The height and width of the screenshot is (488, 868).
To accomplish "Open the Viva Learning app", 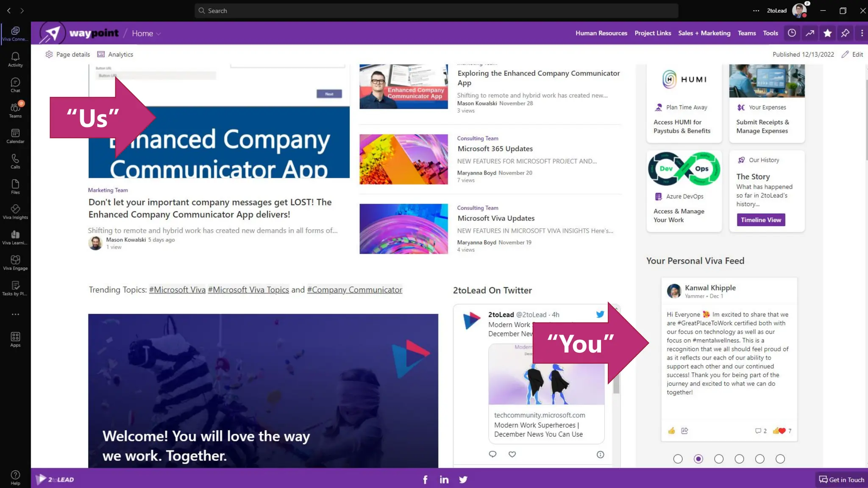I will click(x=15, y=237).
